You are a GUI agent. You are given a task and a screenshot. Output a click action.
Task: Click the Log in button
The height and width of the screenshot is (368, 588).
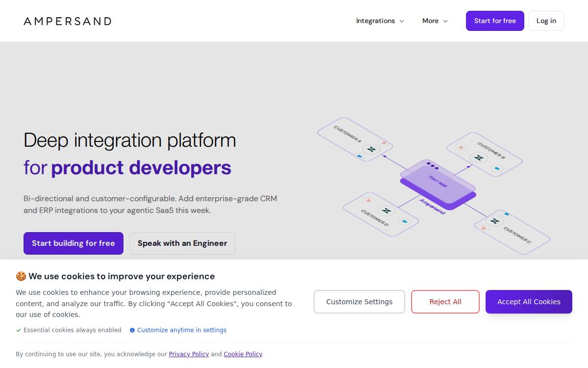(546, 21)
